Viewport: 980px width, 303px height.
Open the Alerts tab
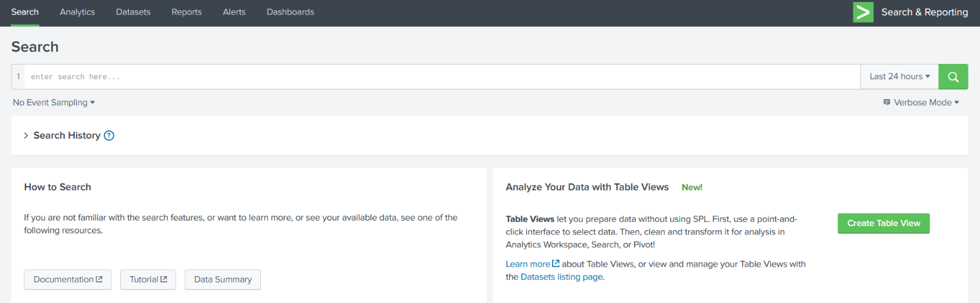click(x=234, y=12)
